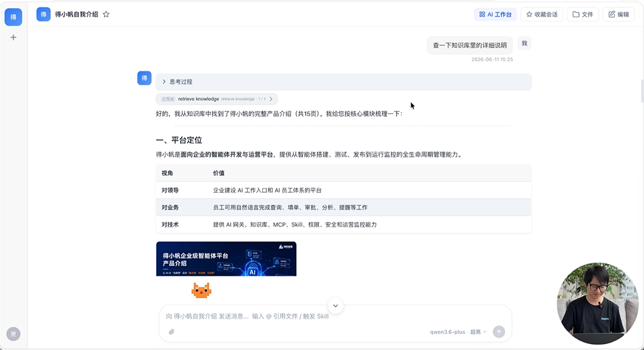The height and width of the screenshot is (350, 644).
Task: Click the cell starting 员工可用自然语言完成查询
Action: coord(290,207)
